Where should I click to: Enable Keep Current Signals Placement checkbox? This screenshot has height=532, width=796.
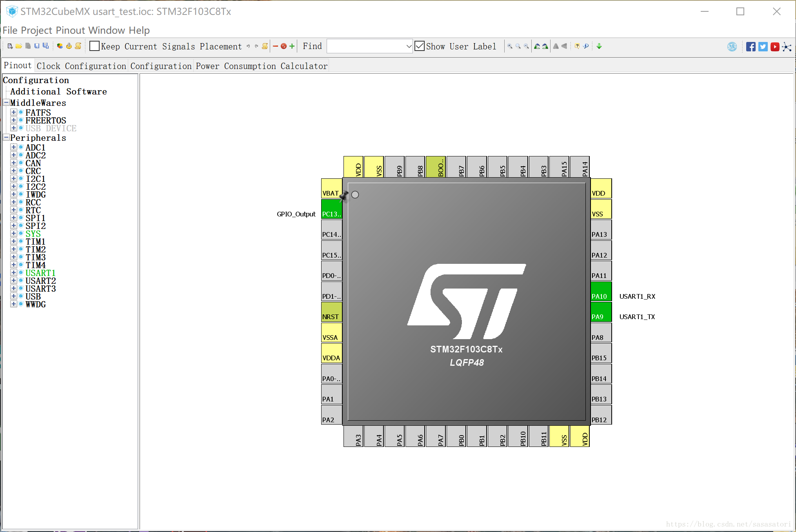95,46
